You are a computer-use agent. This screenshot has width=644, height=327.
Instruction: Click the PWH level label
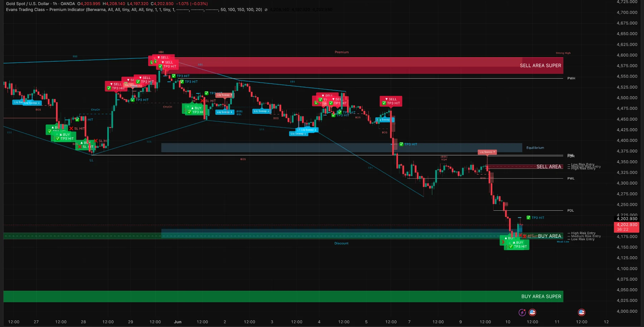coord(571,78)
